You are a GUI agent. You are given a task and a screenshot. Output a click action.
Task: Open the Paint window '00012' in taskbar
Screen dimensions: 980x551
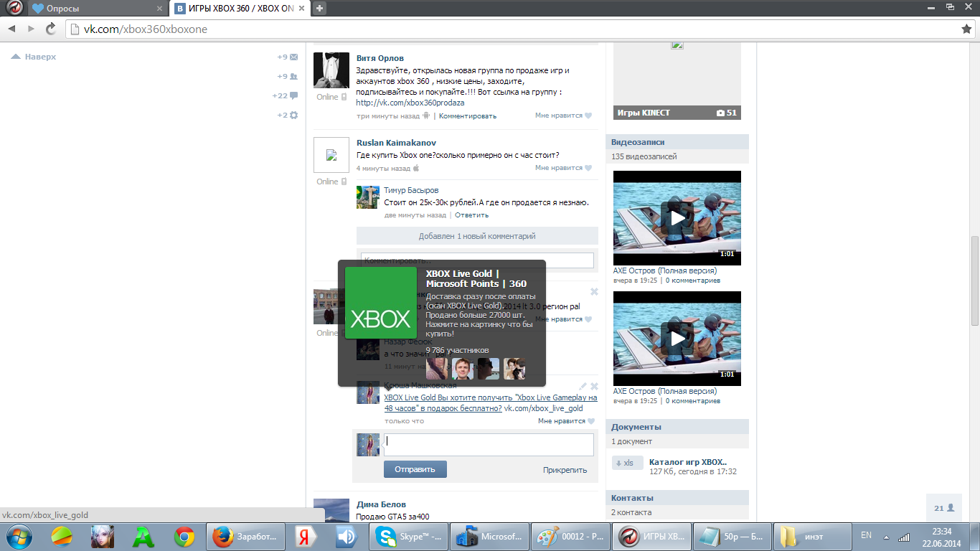click(571, 537)
